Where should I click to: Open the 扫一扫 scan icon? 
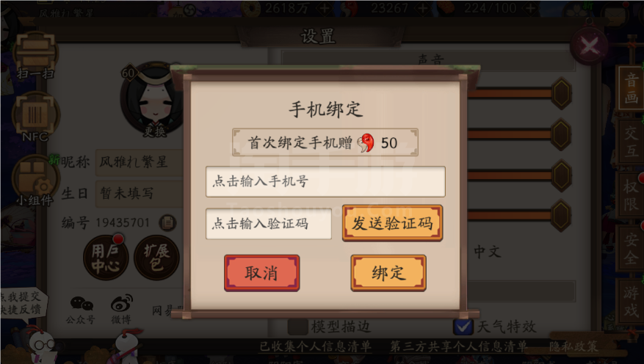pos(35,55)
